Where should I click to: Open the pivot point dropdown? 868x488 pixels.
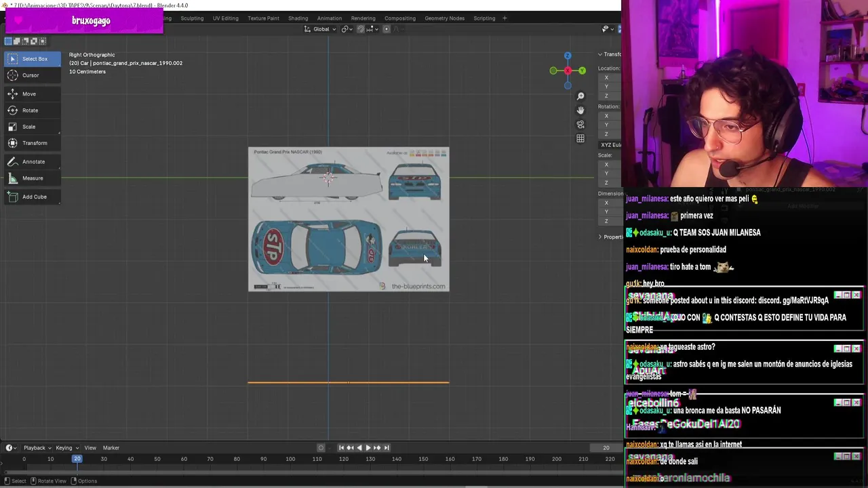(x=347, y=29)
